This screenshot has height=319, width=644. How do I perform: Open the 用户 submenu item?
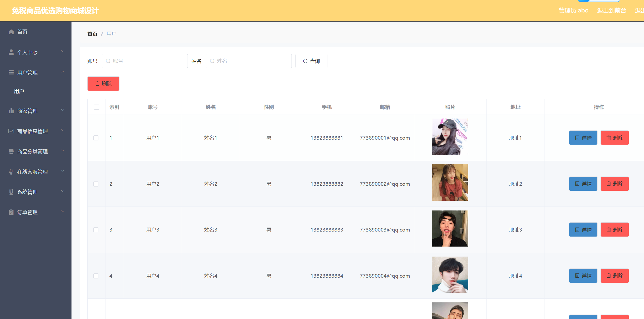click(19, 91)
